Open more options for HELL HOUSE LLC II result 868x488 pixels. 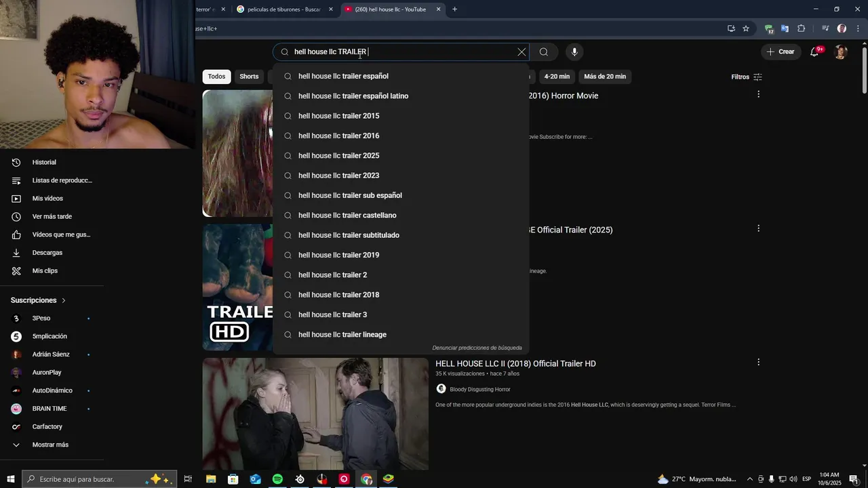pos(758,363)
